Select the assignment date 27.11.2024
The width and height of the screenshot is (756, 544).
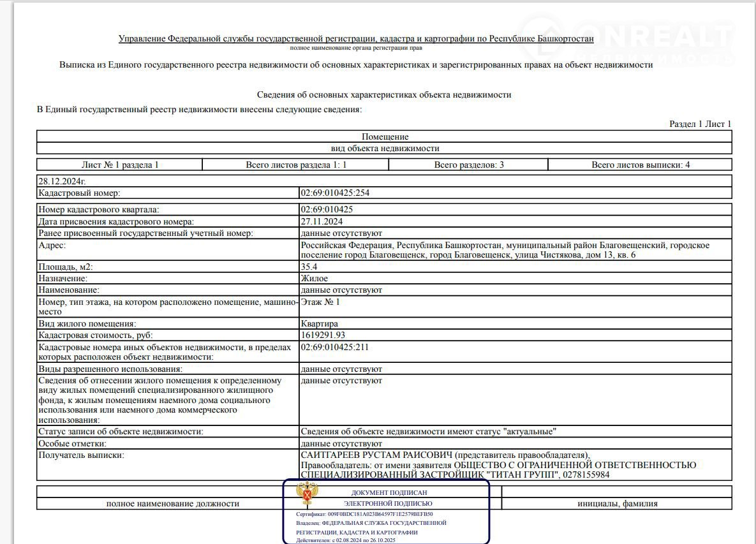pyautogui.click(x=322, y=221)
